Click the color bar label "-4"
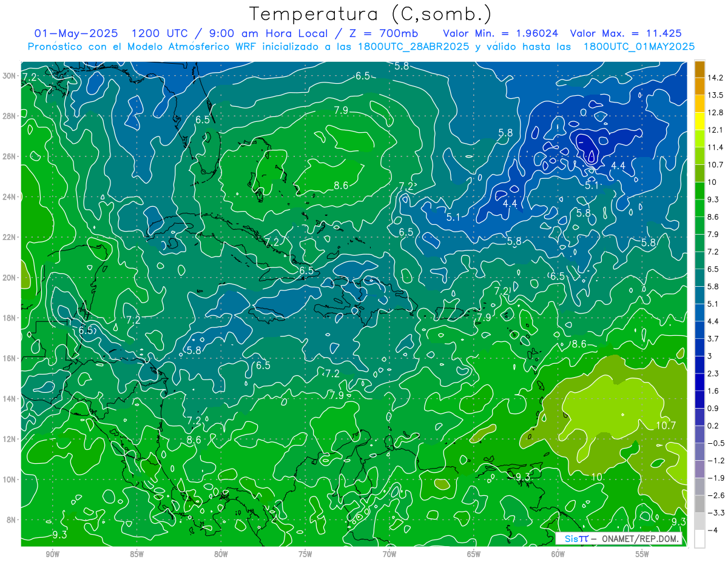This screenshot has height=562, width=728. tap(713, 530)
